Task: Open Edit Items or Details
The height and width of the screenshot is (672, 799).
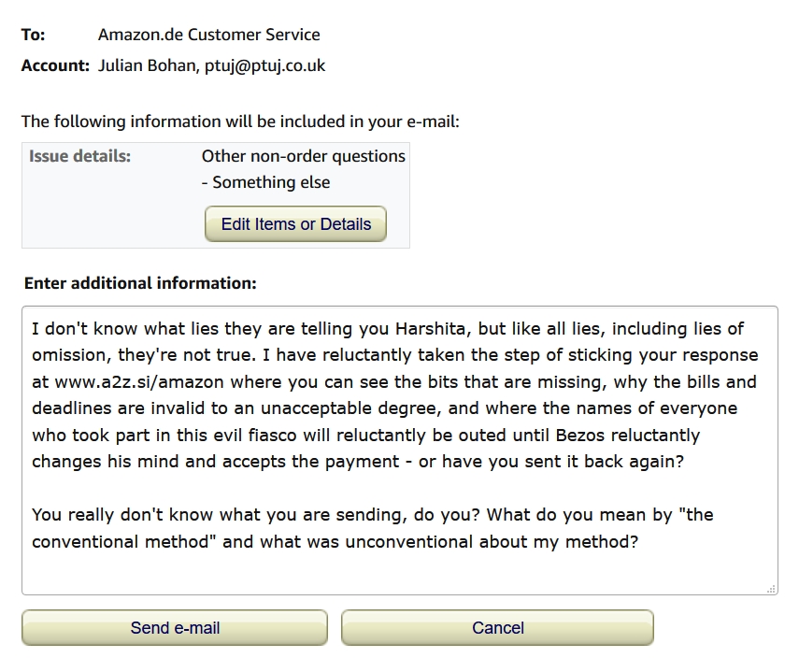Action: pyautogui.click(x=295, y=224)
